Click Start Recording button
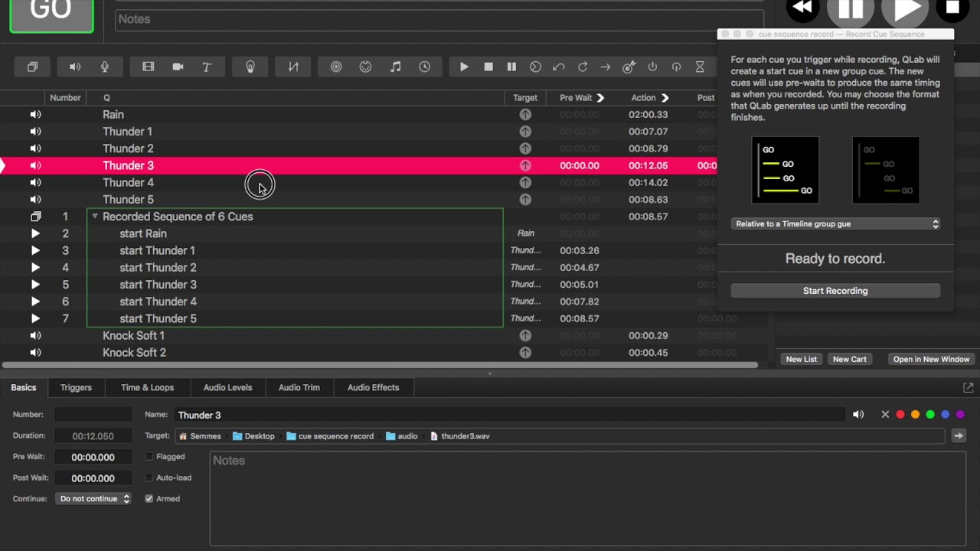This screenshot has height=551, width=980. 835,291
